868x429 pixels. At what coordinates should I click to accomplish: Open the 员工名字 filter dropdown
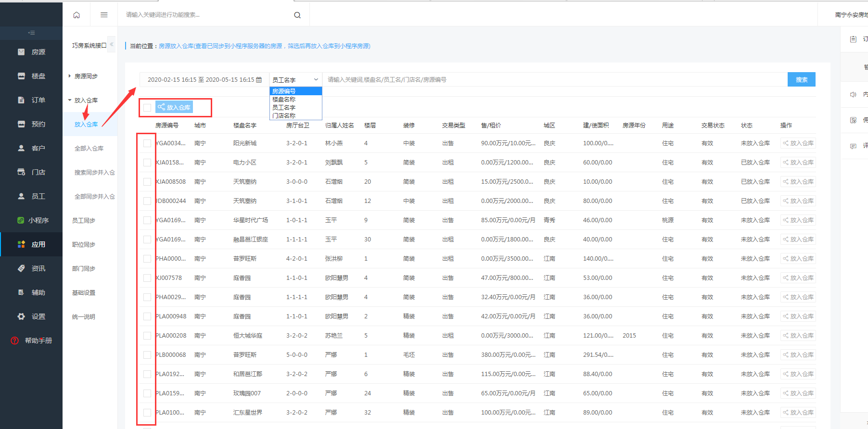(x=295, y=80)
